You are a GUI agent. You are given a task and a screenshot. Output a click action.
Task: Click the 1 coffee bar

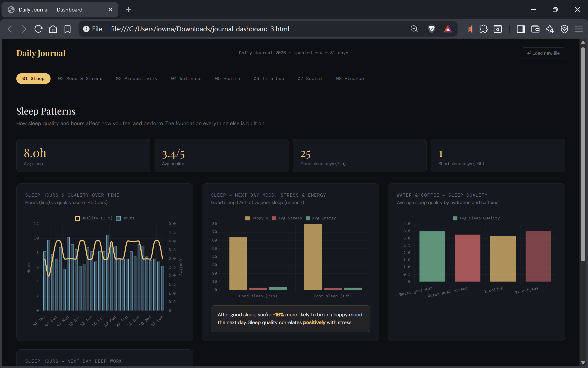click(503, 259)
